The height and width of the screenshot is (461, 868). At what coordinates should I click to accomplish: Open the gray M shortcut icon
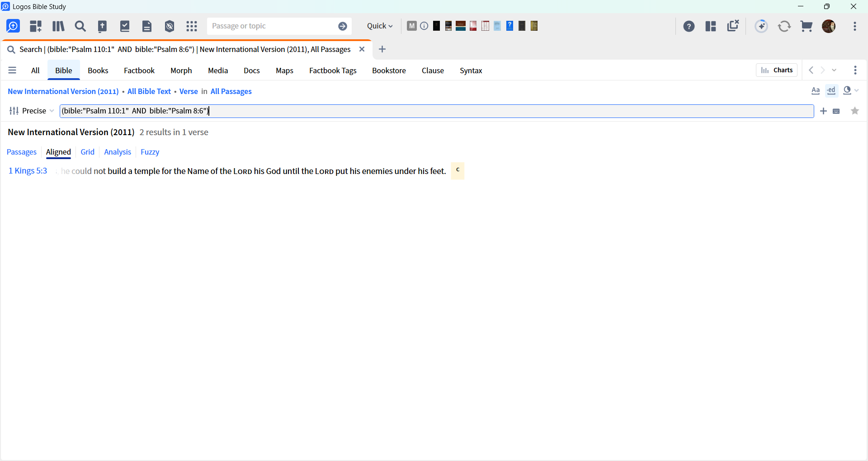[411, 26]
